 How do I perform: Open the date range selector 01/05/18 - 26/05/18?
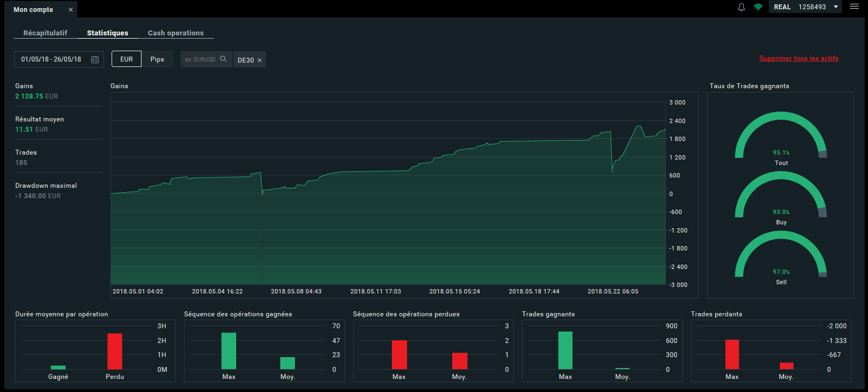click(51, 59)
